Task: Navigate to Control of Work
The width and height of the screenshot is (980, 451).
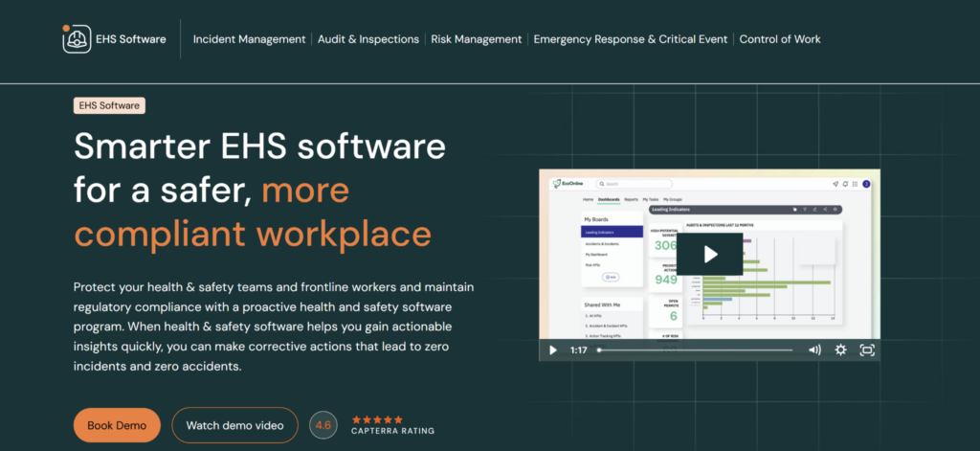Action: pyautogui.click(x=780, y=39)
